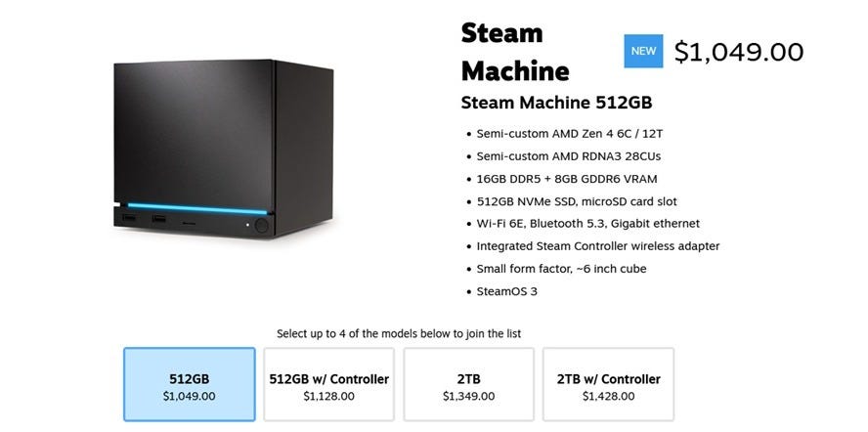Click the blue NEW badge
Screen dimensions: 868x432
point(643,51)
